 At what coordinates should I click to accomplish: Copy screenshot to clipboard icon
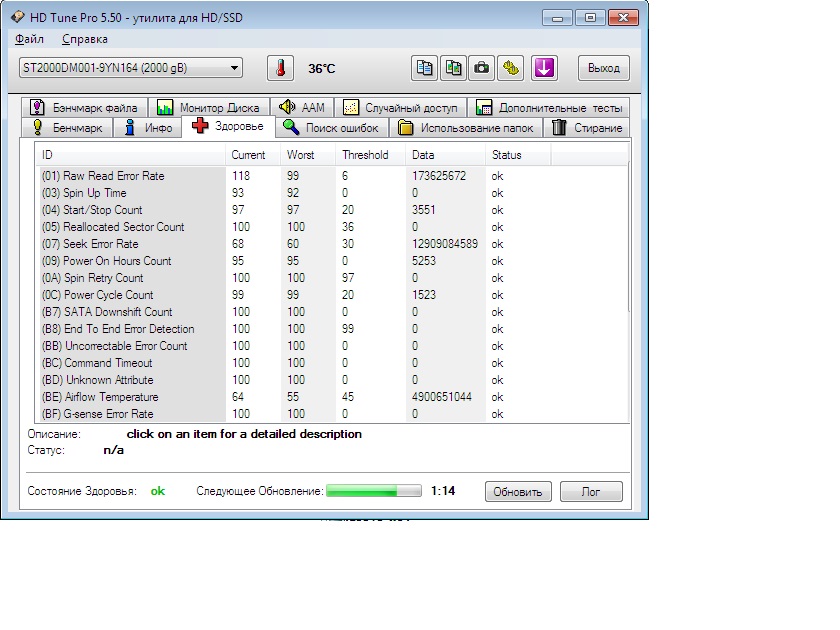(453, 68)
